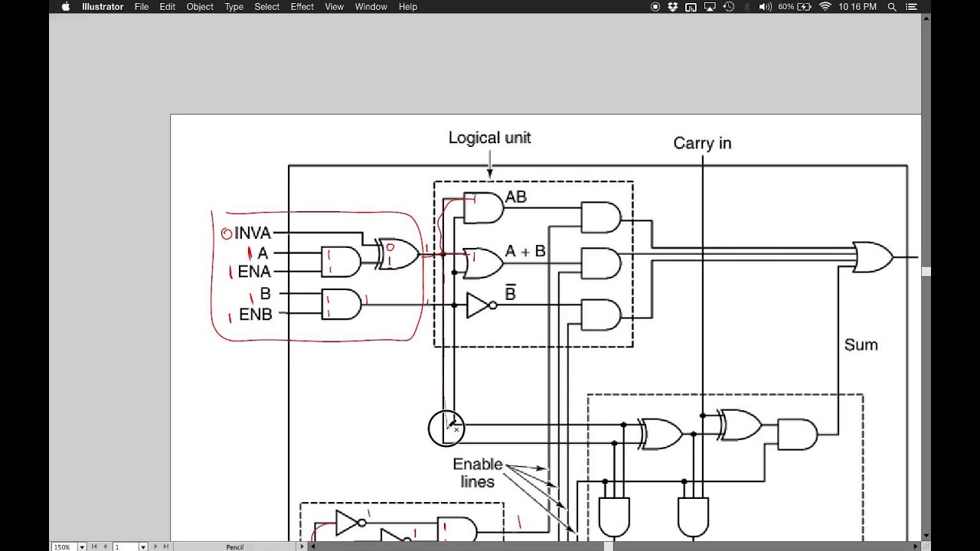
Task: Open the volume control icon
Action: [x=765, y=7]
